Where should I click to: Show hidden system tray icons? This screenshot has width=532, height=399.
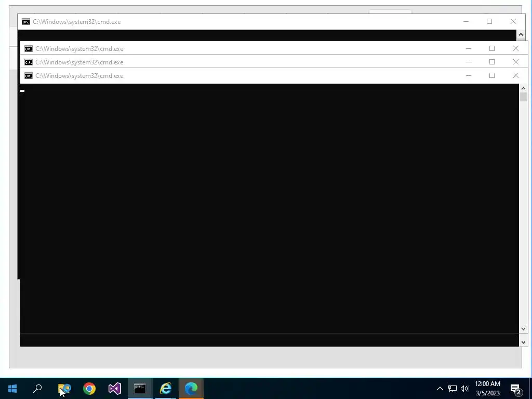(440, 389)
